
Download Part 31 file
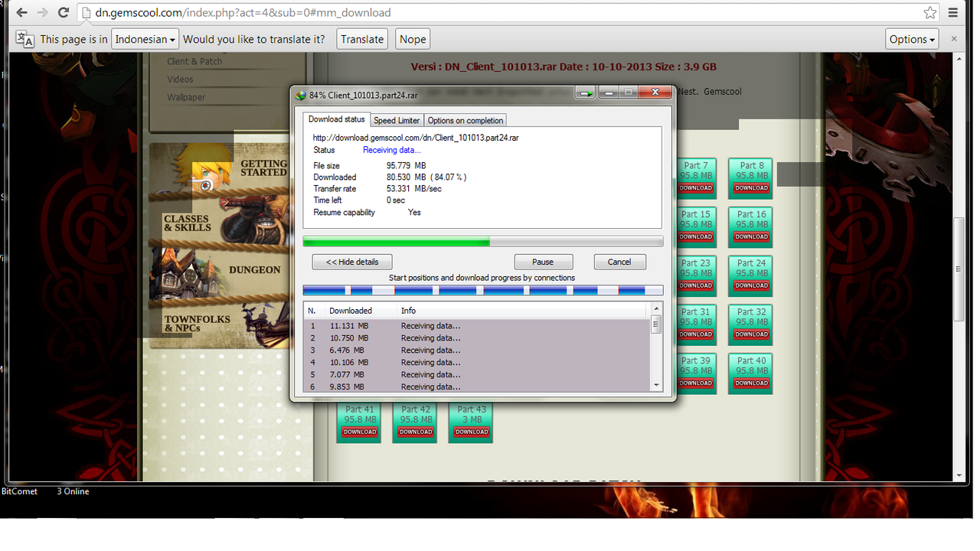(x=696, y=334)
